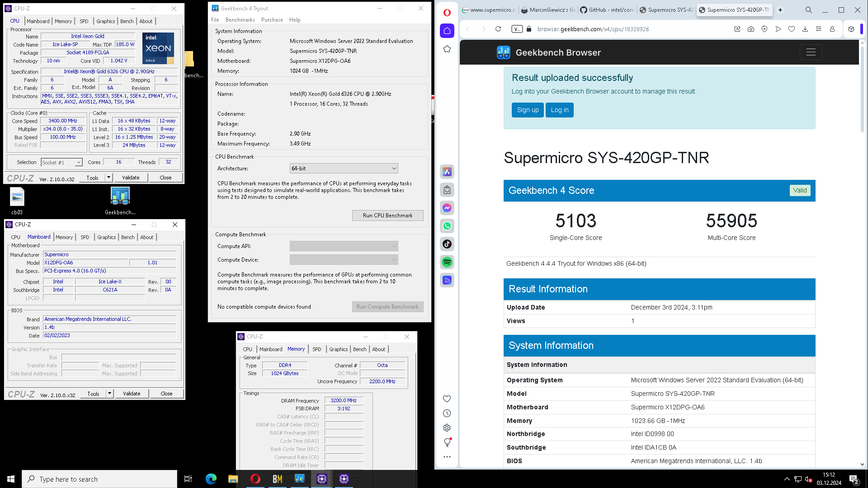Open Opera sidebar shopping bag icon
The image size is (868, 488).
(x=447, y=190)
